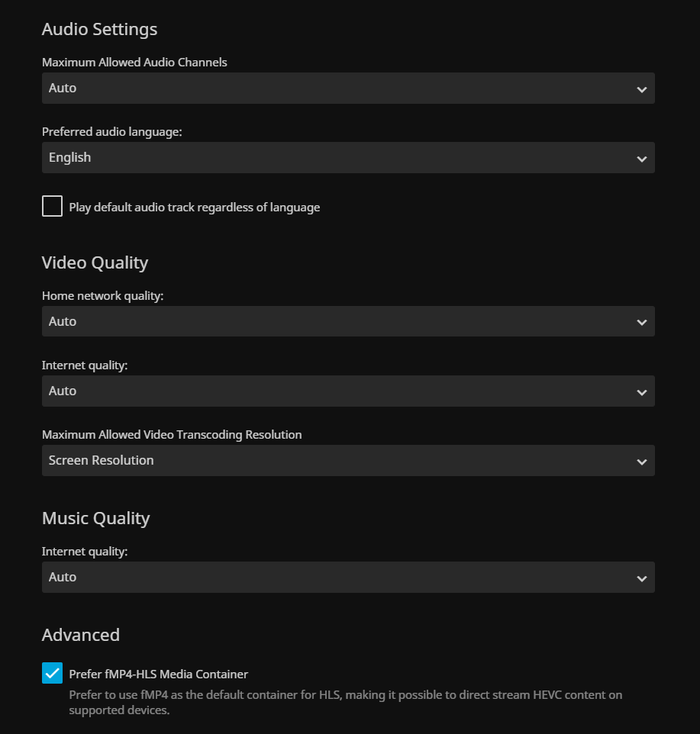Click the chevron arrow on Maximum Allowed Audio Channels
This screenshot has height=734, width=700.
[x=641, y=89]
